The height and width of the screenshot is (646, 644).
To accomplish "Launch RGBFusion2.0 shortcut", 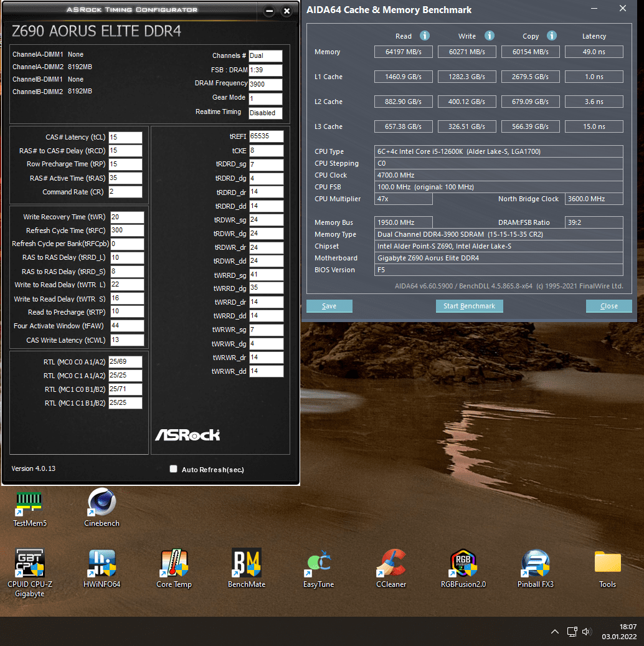I will click(463, 569).
